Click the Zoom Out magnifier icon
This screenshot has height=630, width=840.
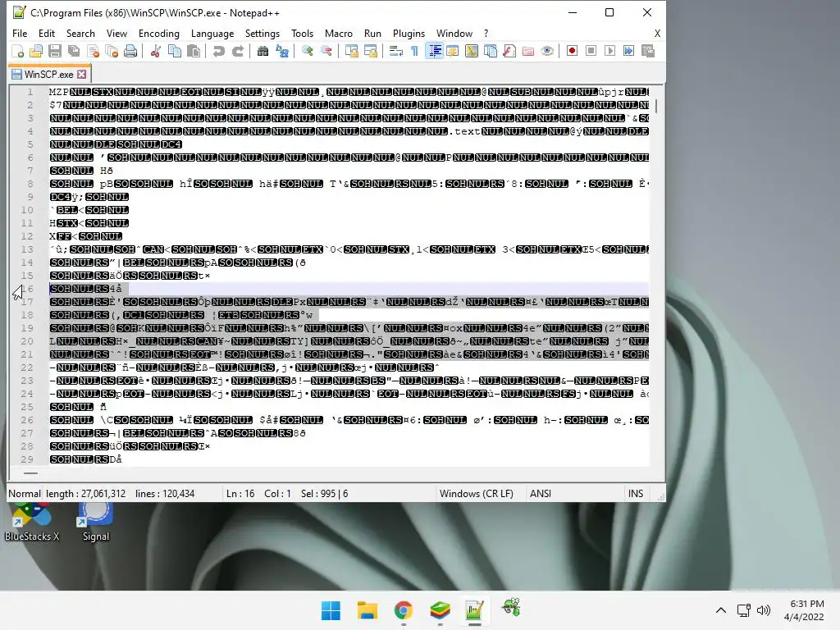click(326, 52)
